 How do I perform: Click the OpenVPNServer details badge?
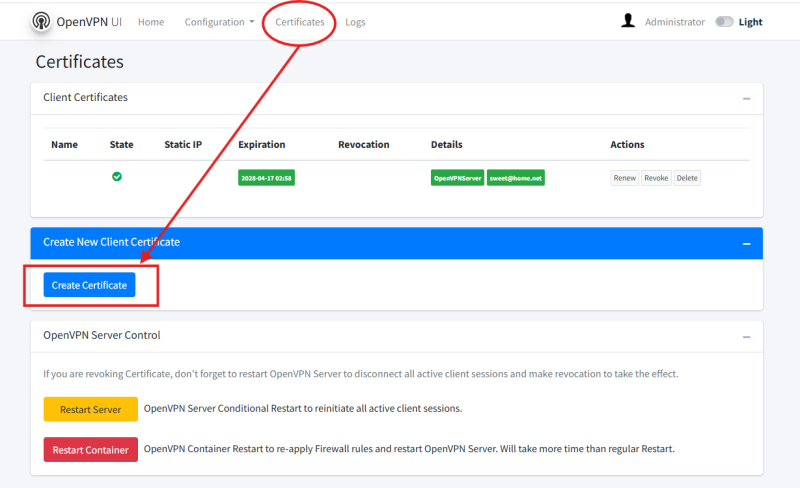[458, 178]
